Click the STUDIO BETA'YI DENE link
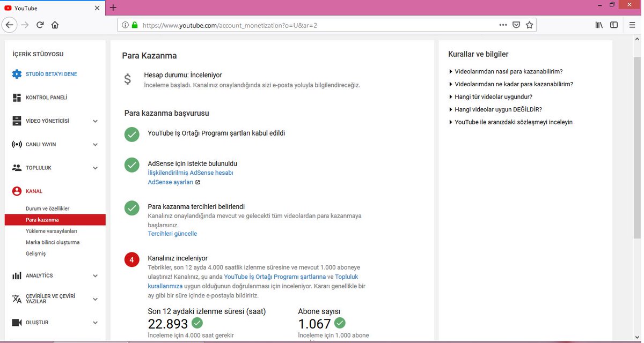The image size is (644, 343). coord(52,74)
